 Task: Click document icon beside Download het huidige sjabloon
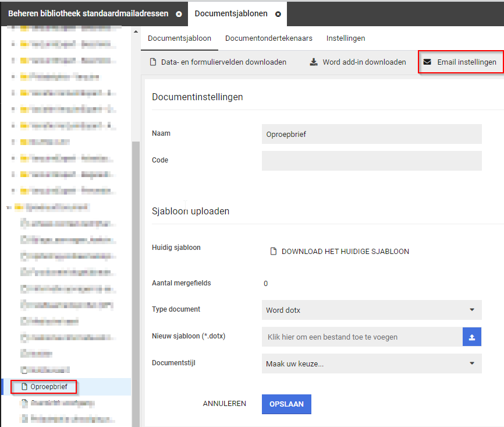tap(273, 252)
